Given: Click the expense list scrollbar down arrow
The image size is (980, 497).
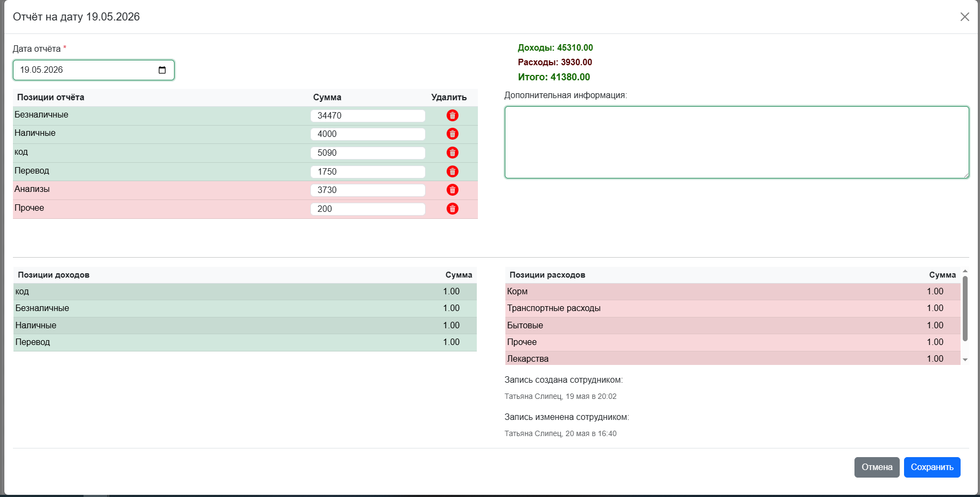Looking at the screenshot, I should [x=965, y=360].
